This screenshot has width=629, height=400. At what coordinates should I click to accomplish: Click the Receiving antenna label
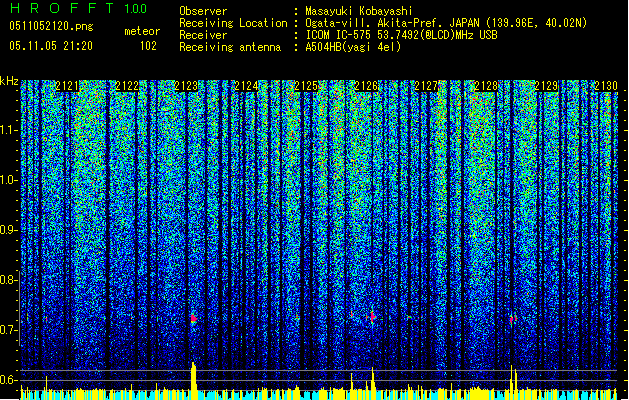pyautogui.click(x=230, y=47)
